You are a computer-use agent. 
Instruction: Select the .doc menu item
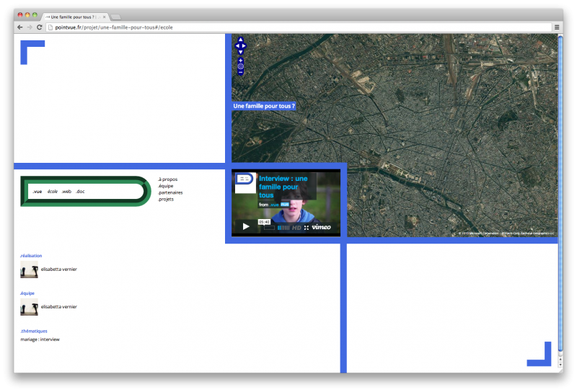point(80,192)
